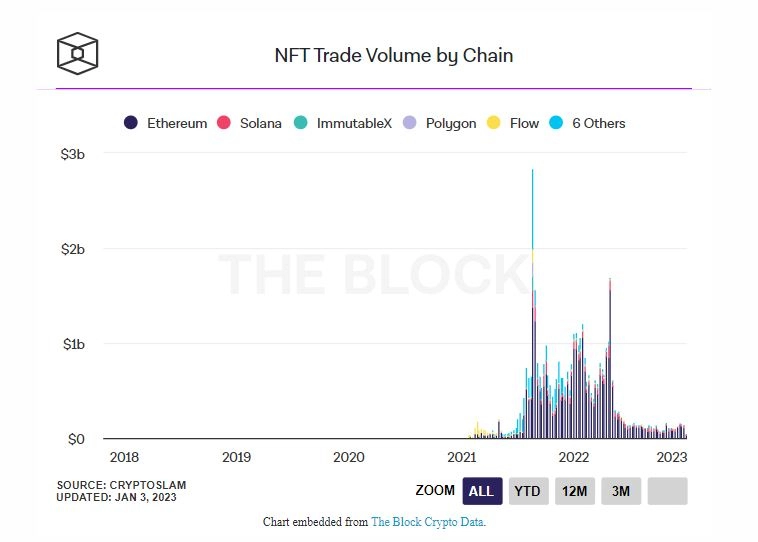Set the zoom to 3M
This screenshot has width=758, height=542.
point(621,491)
